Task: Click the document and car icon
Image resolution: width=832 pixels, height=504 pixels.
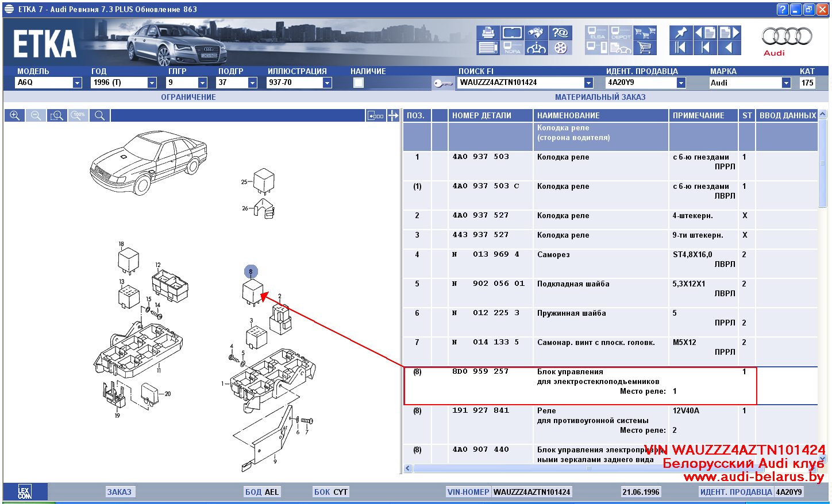Action: (621, 48)
